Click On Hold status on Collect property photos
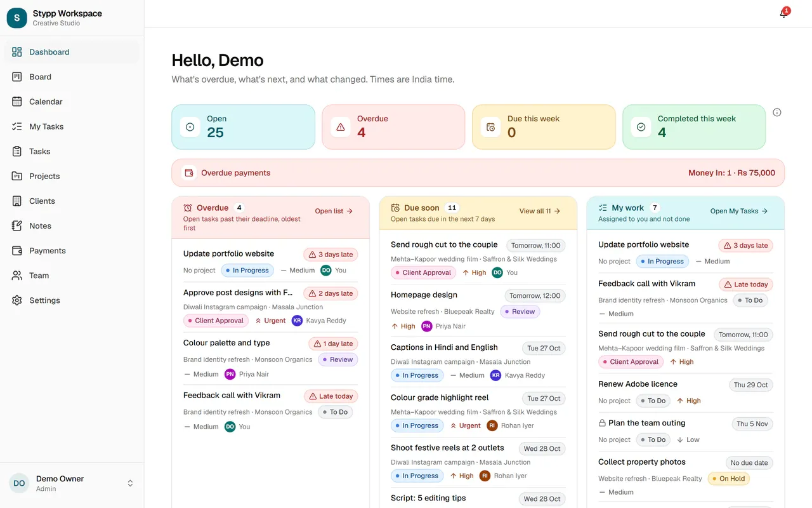Screen dimensions: 812x508 tap(727, 479)
